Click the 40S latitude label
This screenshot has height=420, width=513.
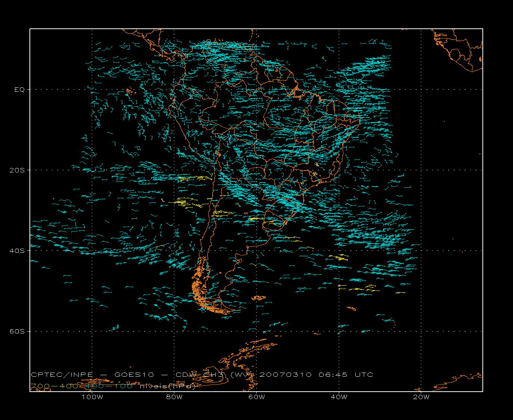(17, 251)
